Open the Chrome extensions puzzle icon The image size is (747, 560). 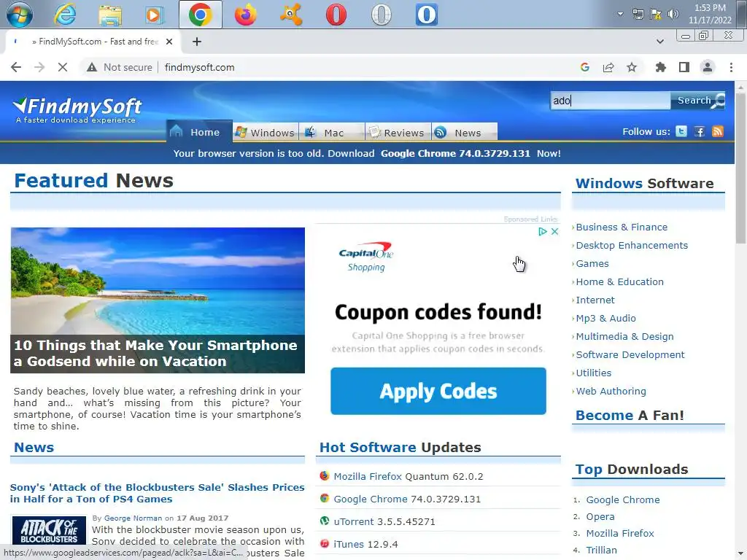tap(660, 67)
